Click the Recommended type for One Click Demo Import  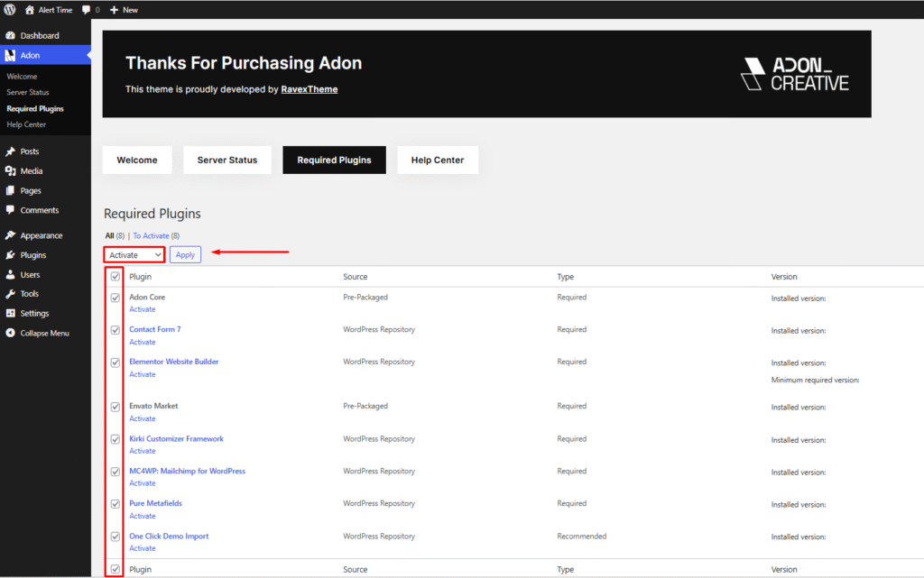[x=582, y=537]
